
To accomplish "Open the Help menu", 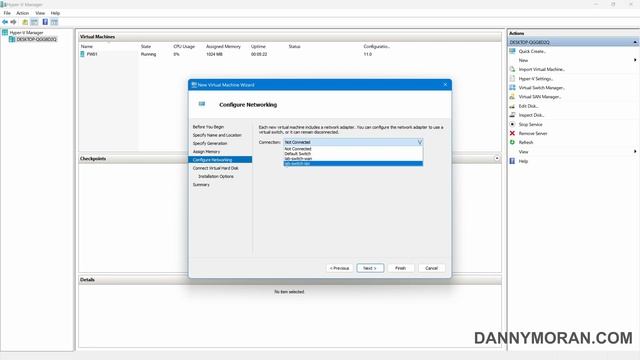I will (55, 13).
